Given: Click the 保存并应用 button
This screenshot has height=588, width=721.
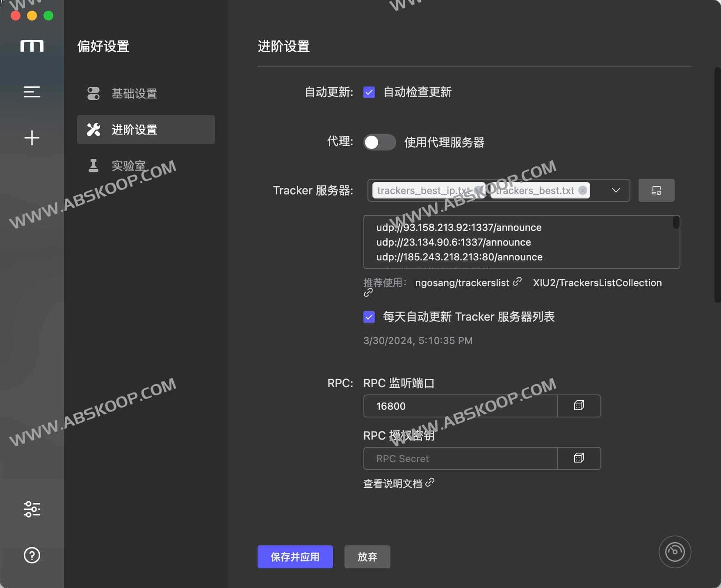Looking at the screenshot, I should tap(295, 557).
